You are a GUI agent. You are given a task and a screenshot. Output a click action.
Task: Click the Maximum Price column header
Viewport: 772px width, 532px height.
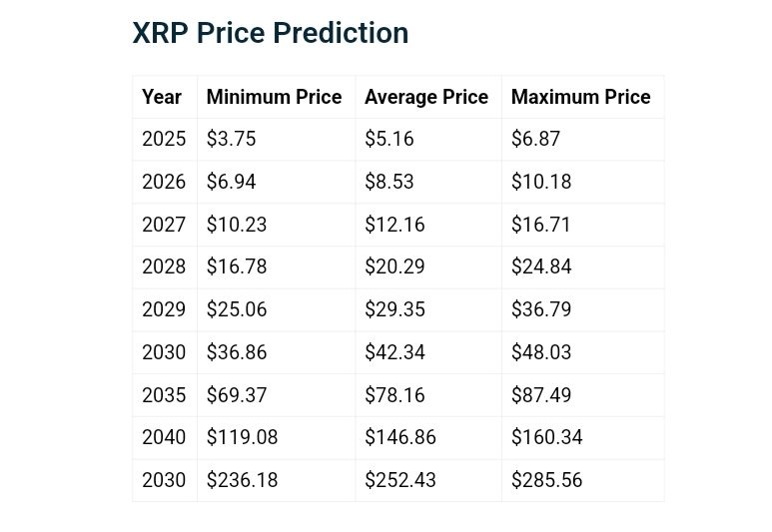click(x=580, y=97)
